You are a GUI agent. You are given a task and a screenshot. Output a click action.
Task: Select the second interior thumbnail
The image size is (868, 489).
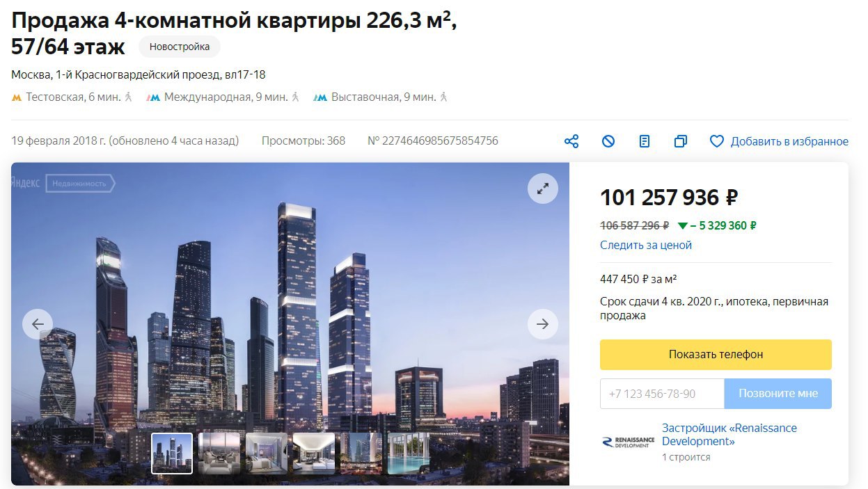219,454
